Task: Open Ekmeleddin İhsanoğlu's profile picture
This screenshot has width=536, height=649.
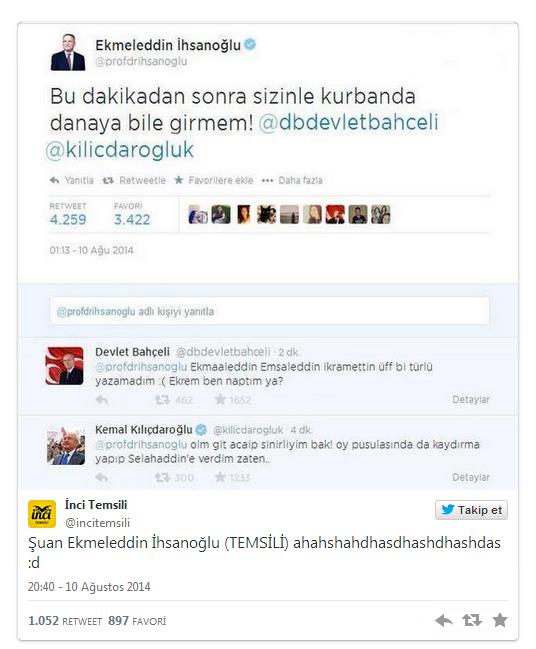Action: click(x=68, y=52)
